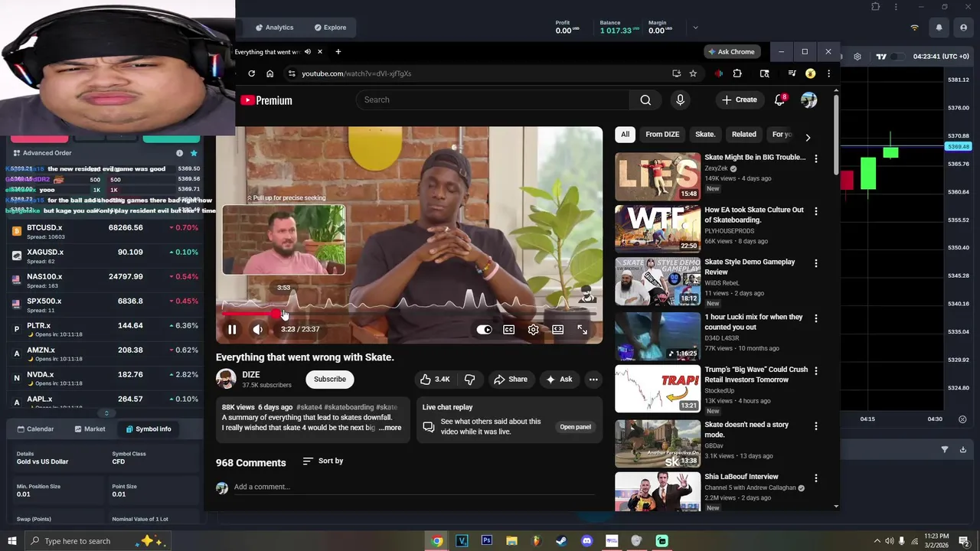Select the Skate. filter chip
Screen dimensions: 980x551
[x=705, y=135]
